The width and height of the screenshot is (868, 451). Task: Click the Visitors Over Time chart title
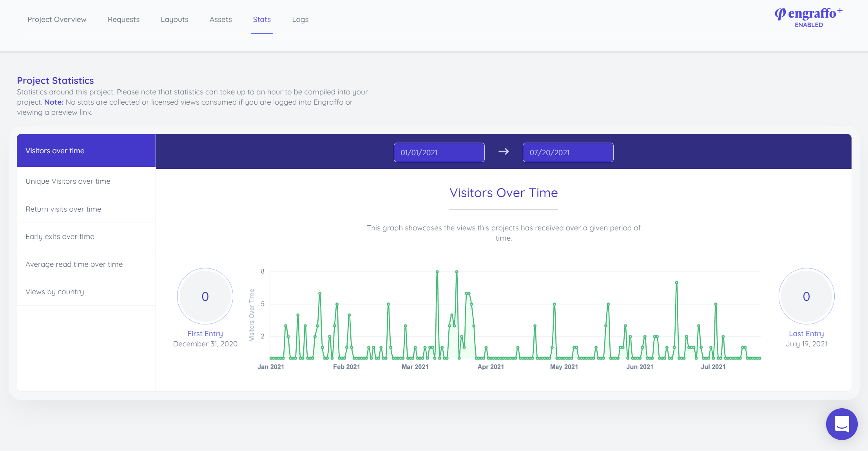(x=504, y=193)
